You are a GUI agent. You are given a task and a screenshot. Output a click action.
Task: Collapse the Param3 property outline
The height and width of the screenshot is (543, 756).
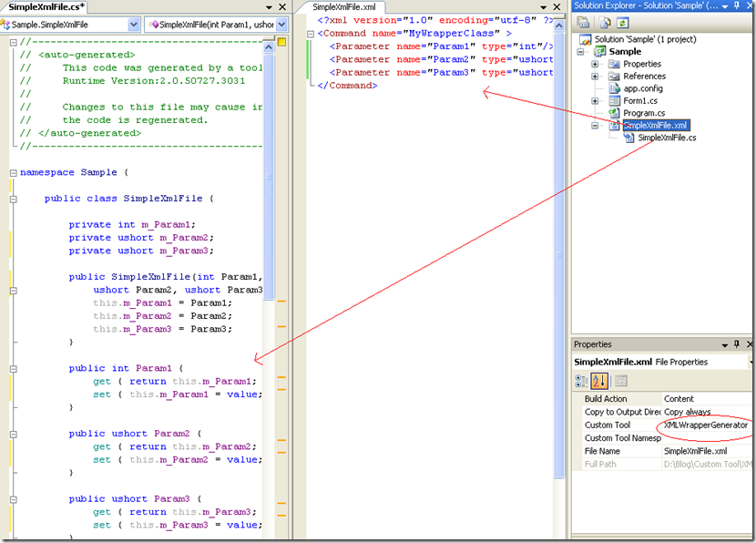pos(14,499)
